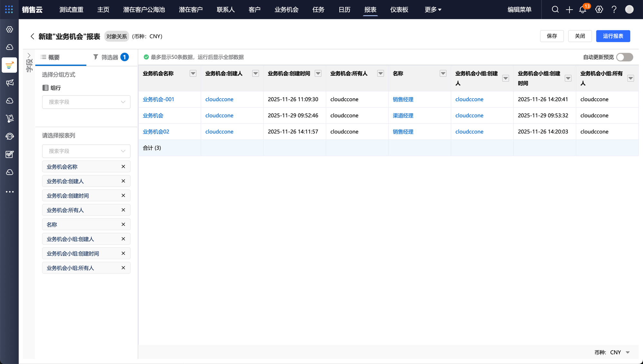The height and width of the screenshot is (364, 643).
Task: Open the nine-dot app launcher grid
Action: coord(9,9)
